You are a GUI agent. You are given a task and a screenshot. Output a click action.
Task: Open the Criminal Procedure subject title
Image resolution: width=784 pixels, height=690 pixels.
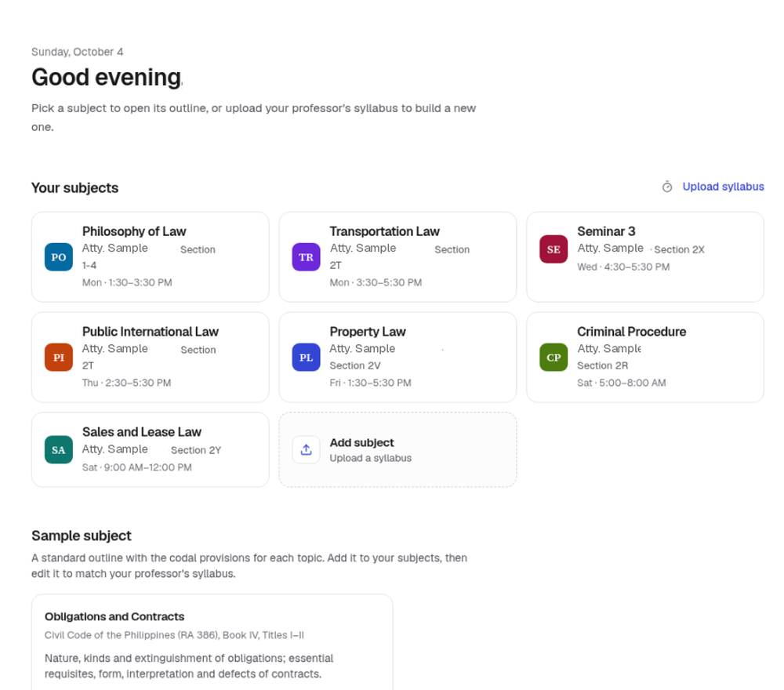631,332
